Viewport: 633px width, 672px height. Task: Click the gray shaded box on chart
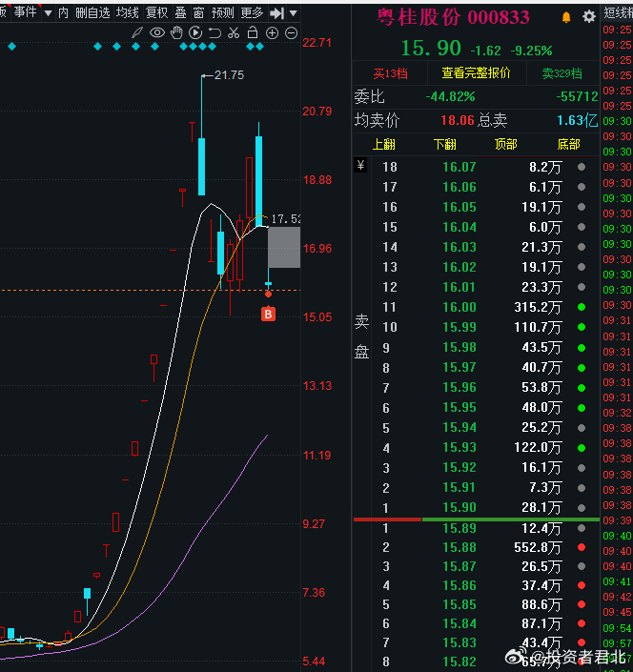[x=284, y=247]
